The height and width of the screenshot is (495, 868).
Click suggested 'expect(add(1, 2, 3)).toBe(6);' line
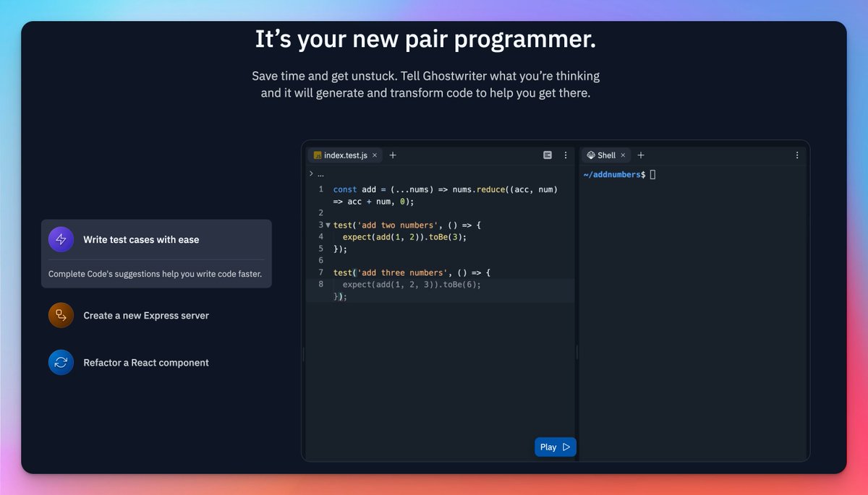(x=412, y=284)
